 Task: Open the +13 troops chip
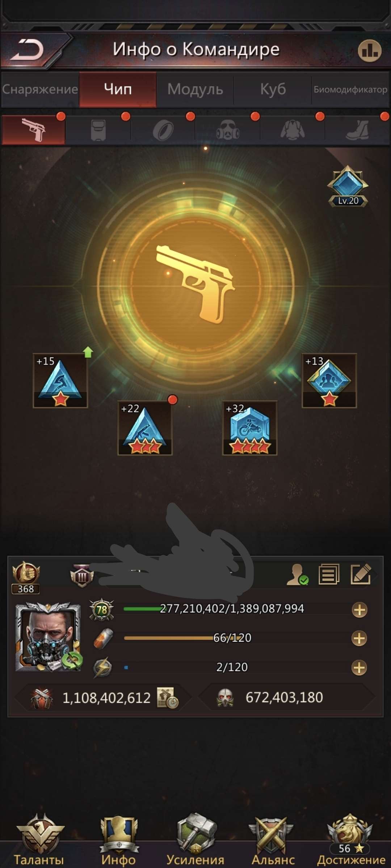tap(329, 380)
